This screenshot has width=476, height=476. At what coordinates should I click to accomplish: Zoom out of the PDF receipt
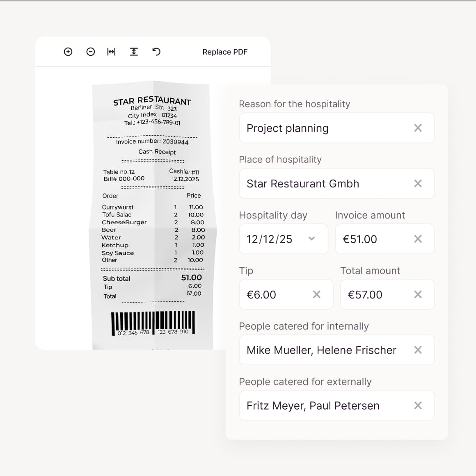[91, 52]
